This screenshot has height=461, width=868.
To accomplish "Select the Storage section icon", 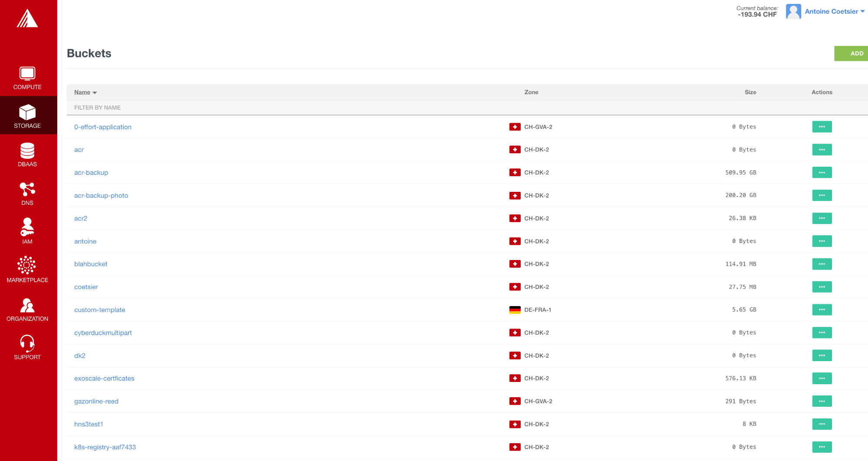I will 28,115.
